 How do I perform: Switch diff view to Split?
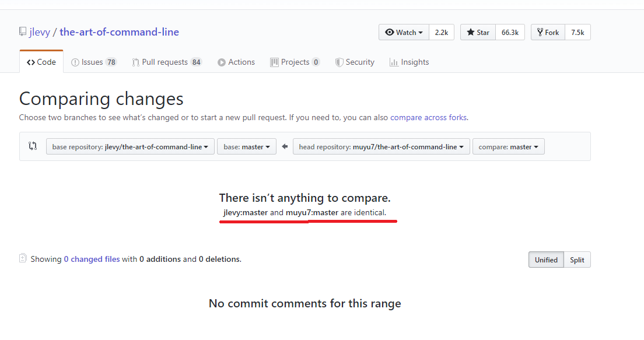coord(577,260)
